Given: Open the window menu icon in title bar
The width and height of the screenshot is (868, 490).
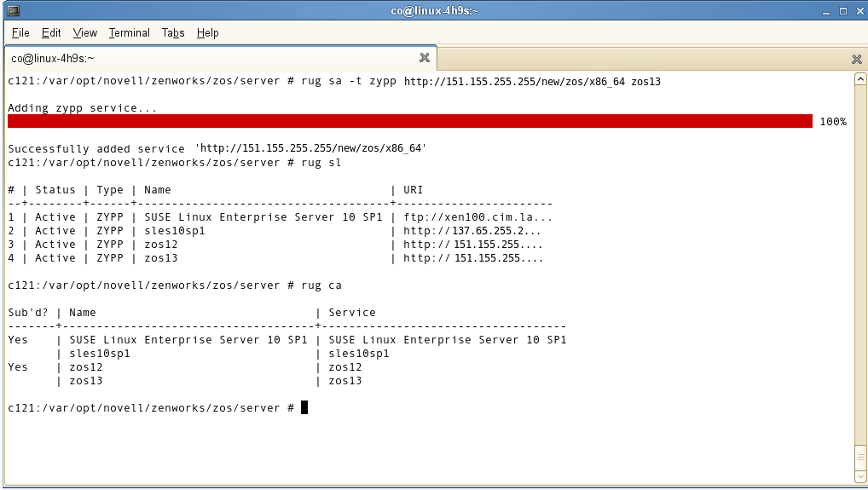Looking at the screenshot, I should pyautogui.click(x=10, y=11).
